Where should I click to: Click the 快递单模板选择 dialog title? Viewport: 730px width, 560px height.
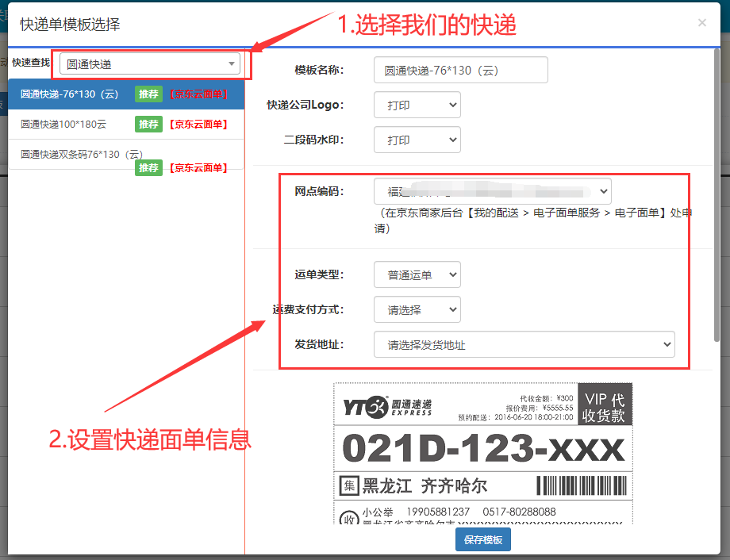[70, 25]
